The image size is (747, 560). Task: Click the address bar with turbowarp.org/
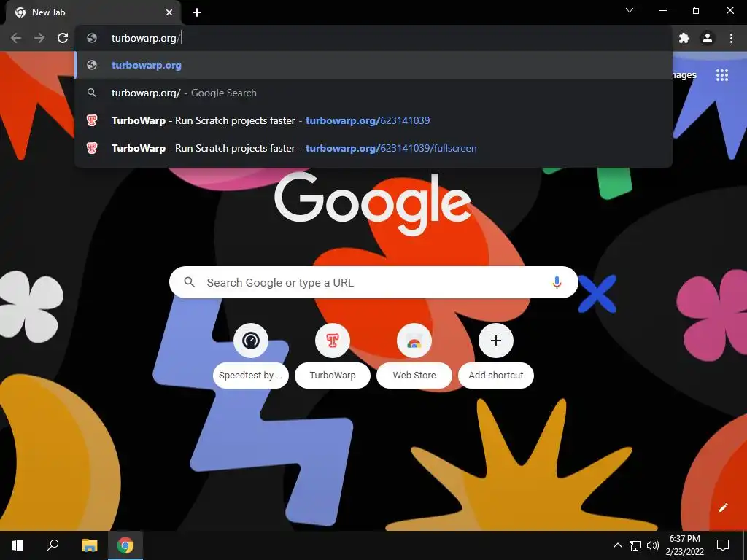(373, 38)
